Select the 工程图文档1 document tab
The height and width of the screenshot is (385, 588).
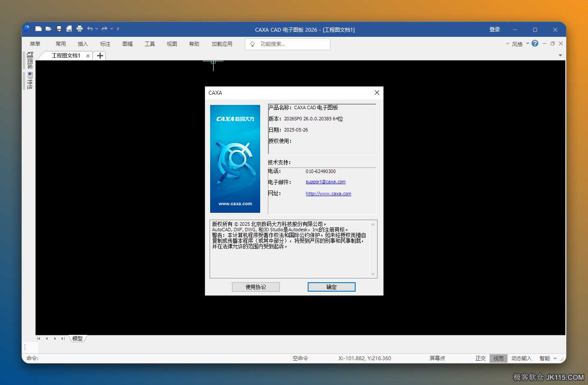(x=66, y=56)
